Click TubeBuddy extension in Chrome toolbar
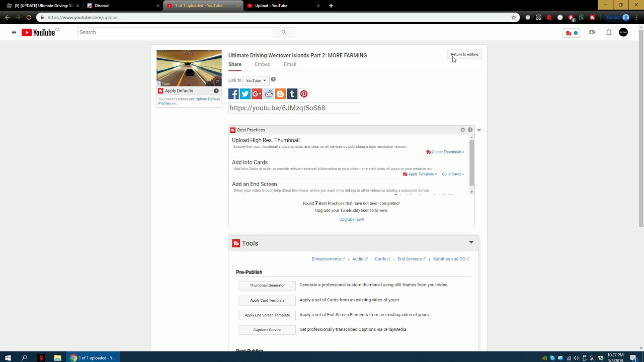This screenshot has width=644, height=362. pyautogui.click(x=592, y=17)
